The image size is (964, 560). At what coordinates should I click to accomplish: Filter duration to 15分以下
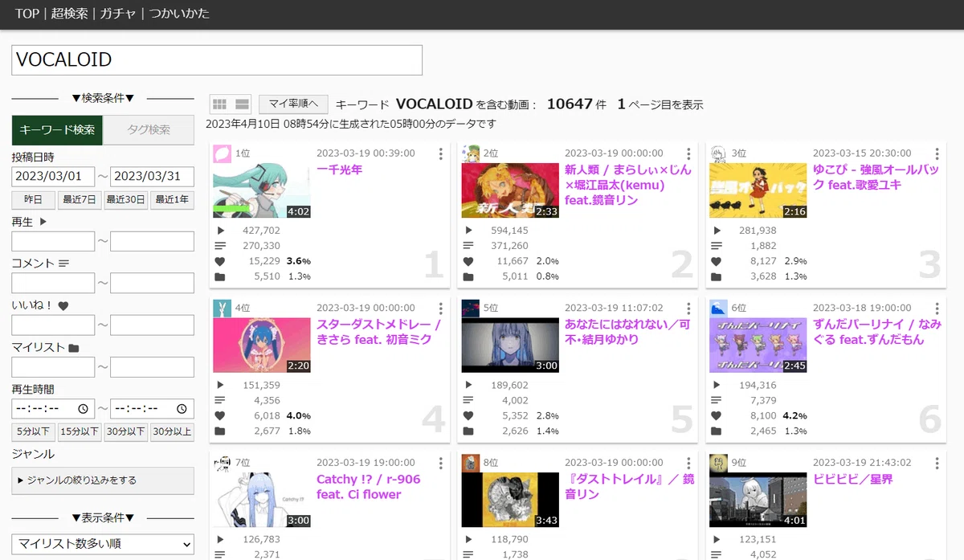click(80, 432)
